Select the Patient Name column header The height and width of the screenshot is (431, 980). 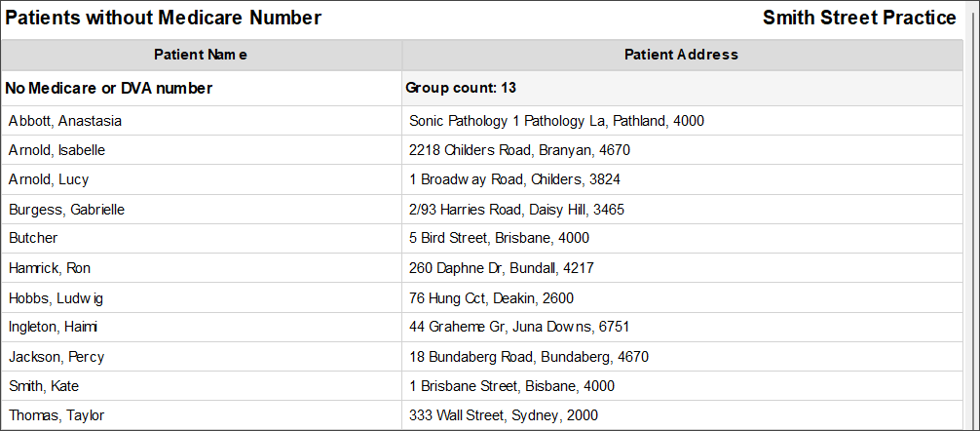click(x=202, y=55)
